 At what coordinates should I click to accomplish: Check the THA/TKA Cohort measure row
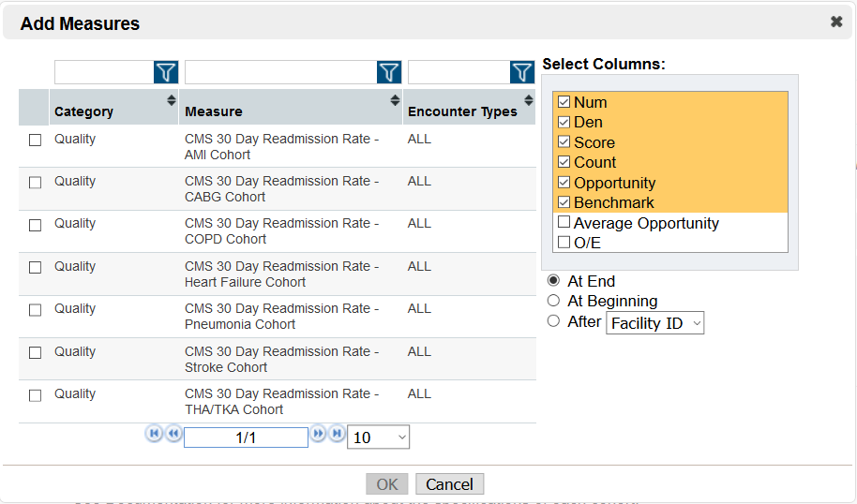point(35,395)
